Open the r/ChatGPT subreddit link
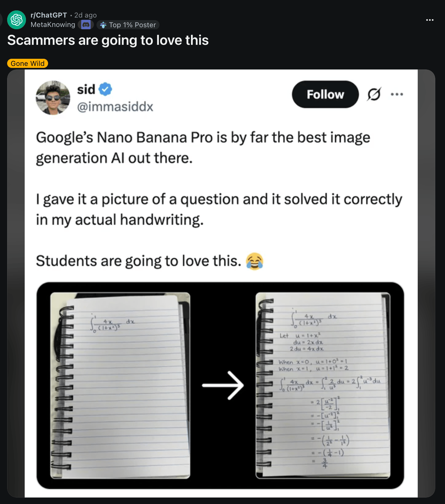This screenshot has width=445, height=504. [x=49, y=15]
